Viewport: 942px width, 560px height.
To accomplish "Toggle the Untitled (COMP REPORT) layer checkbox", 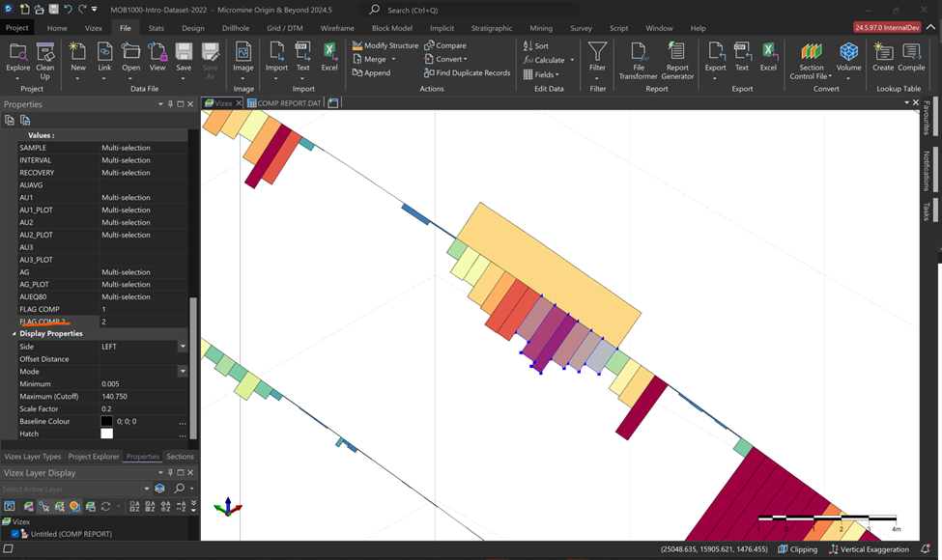I will [x=15, y=534].
